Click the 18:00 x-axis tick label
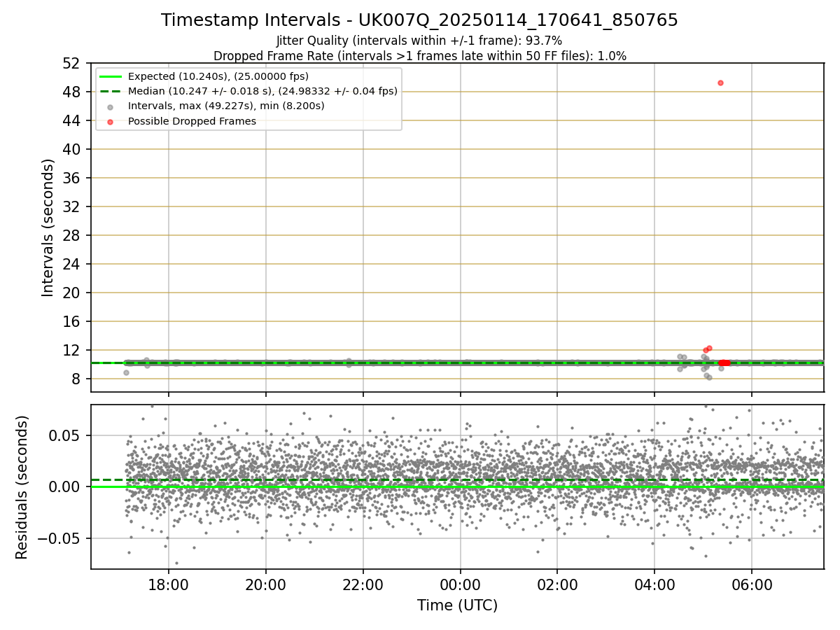840x630 pixels. point(169,585)
